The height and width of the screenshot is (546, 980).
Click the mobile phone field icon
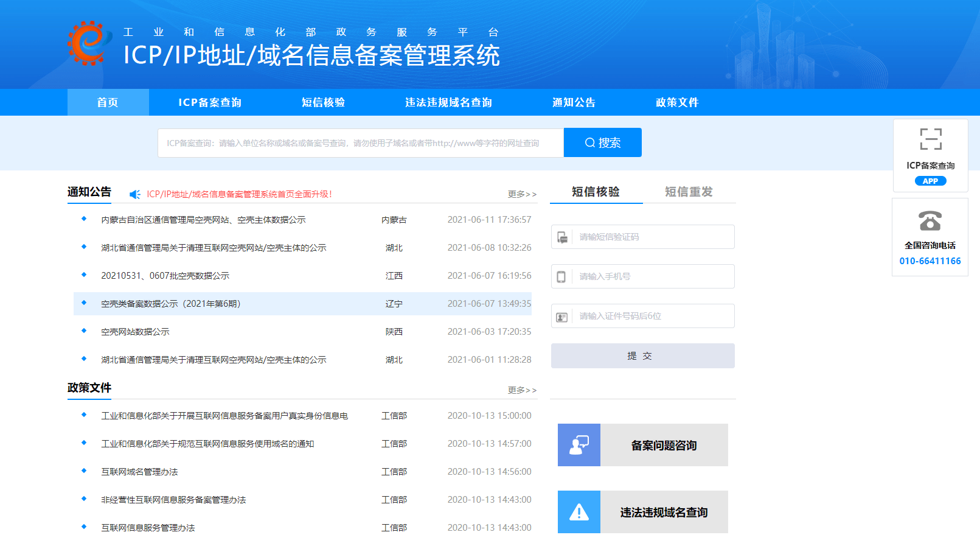(x=561, y=277)
